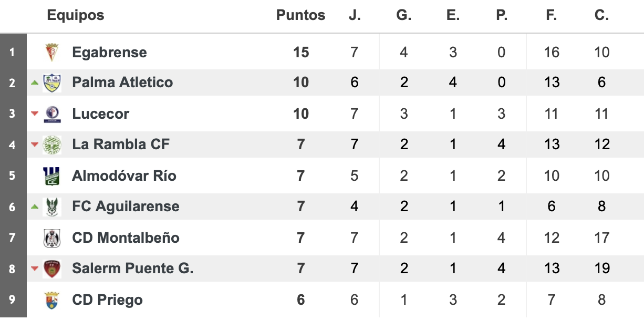This screenshot has width=644, height=330.
Task: Click the CD Priego crest
Action: 52,300
